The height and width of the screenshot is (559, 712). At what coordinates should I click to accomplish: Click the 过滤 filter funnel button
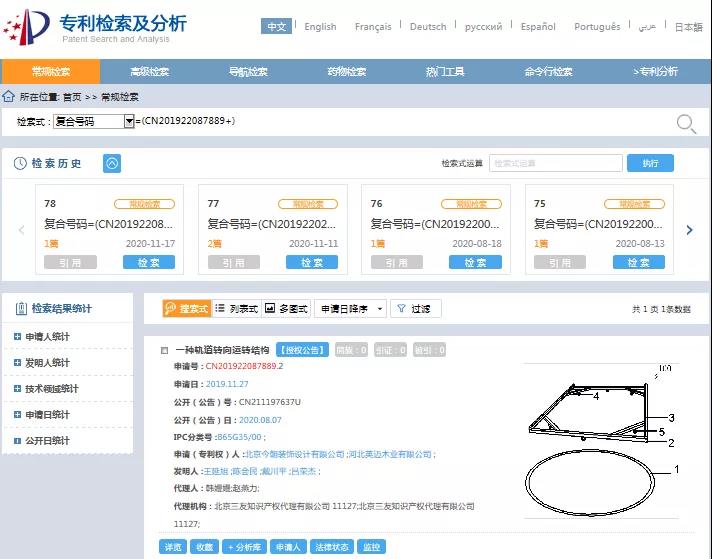[x=414, y=309]
